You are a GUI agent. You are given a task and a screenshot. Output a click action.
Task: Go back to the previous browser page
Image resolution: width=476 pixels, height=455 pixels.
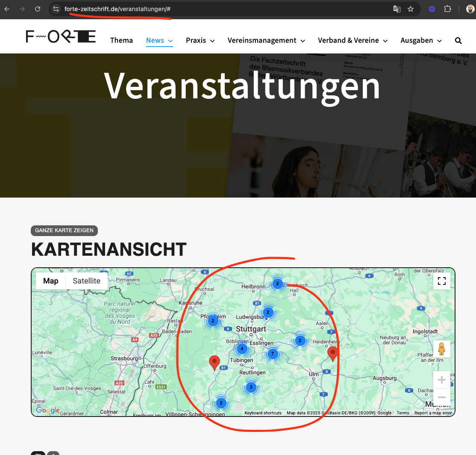[x=7, y=9]
